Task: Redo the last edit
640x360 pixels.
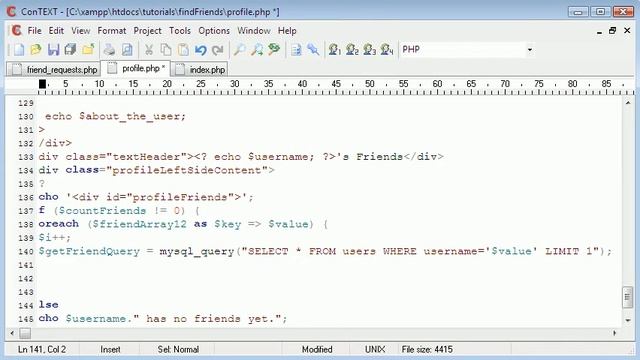Action: (x=218, y=50)
